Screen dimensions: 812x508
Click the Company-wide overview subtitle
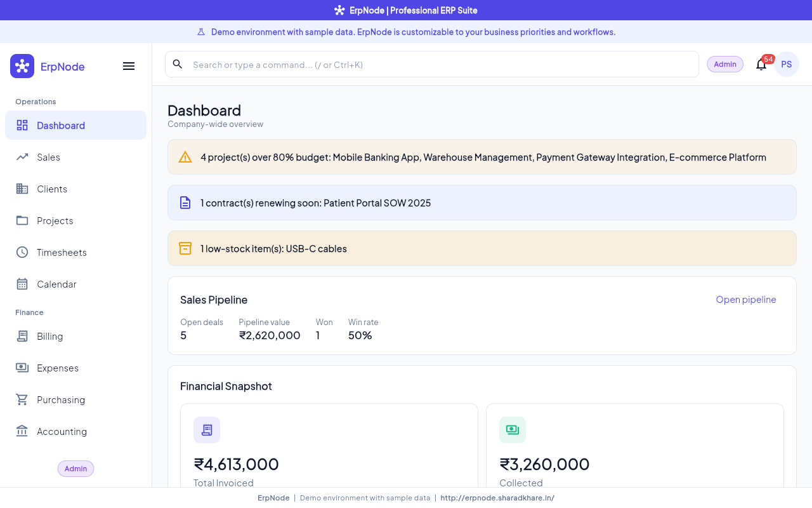tap(215, 124)
